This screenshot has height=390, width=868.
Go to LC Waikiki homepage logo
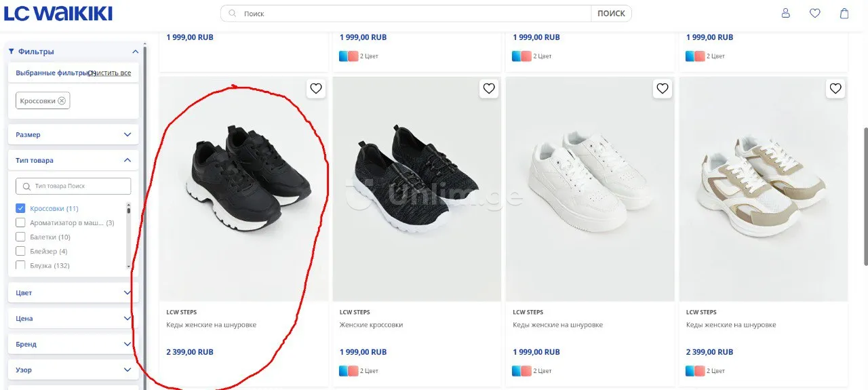click(58, 13)
